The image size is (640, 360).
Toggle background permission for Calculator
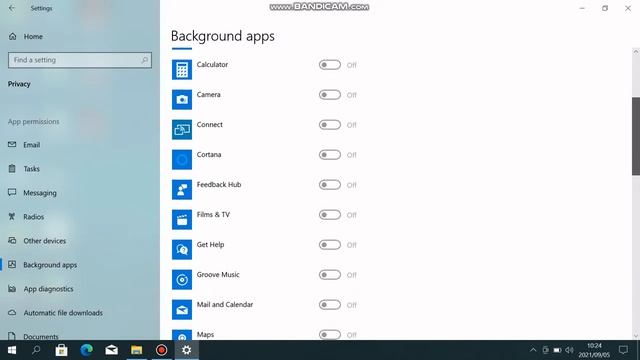[330, 65]
